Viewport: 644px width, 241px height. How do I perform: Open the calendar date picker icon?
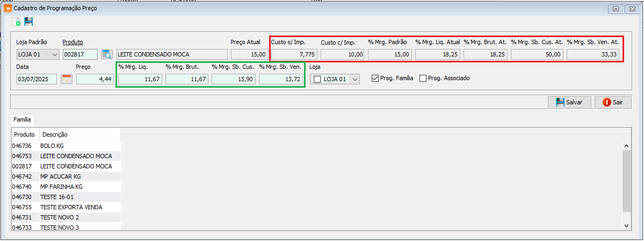pyautogui.click(x=67, y=80)
